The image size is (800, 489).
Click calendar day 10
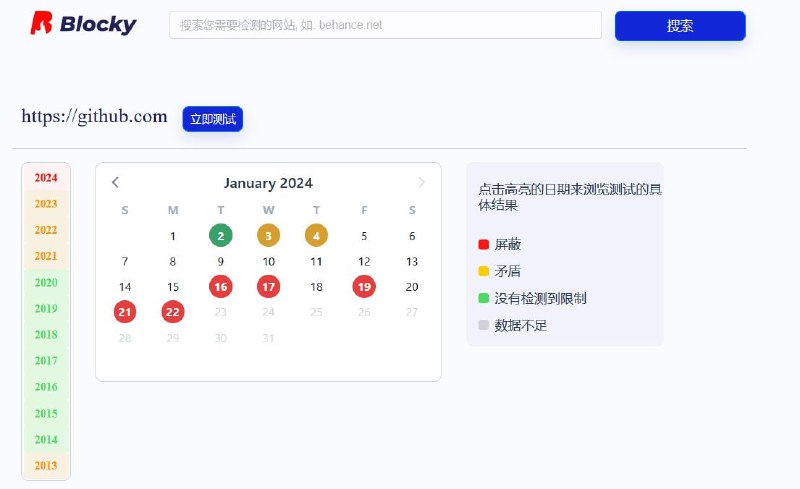[x=268, y=261]
